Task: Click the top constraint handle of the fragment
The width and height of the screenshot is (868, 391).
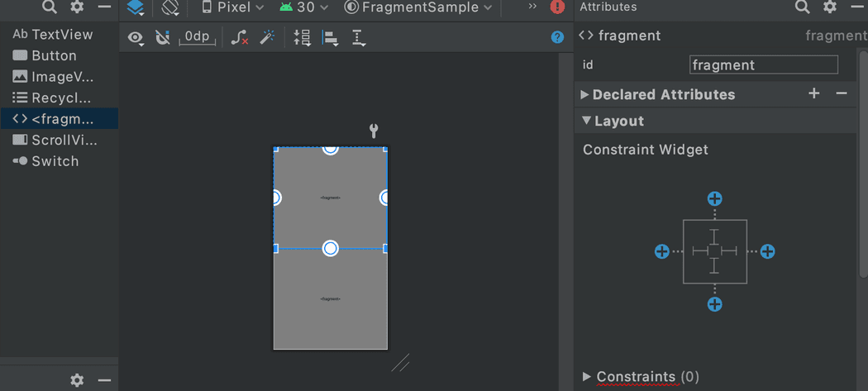Action: click(x=331, y=149)
